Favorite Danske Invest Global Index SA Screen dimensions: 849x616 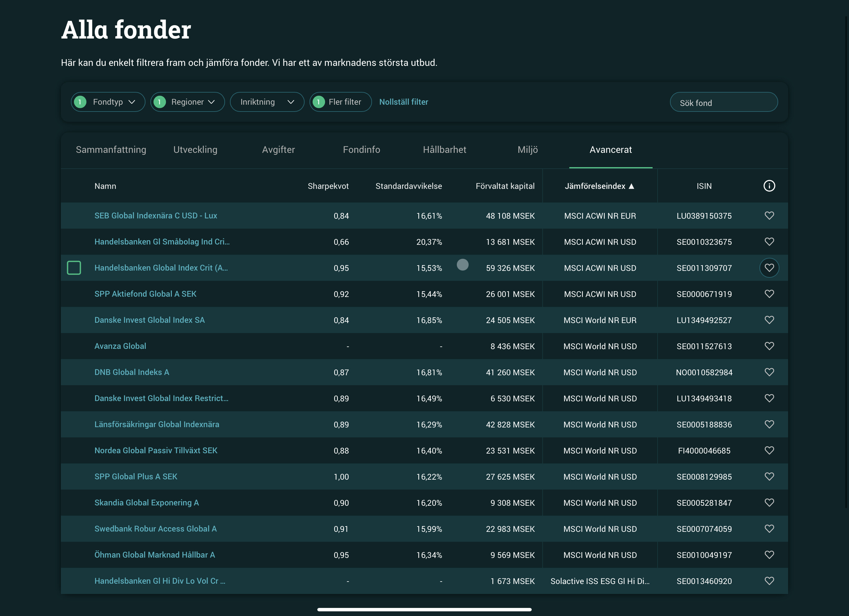pos(769,320)
